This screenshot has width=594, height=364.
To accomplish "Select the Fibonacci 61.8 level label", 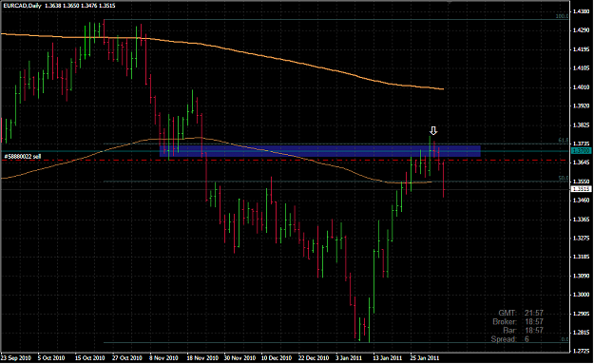I will click(x=564, y=141).
